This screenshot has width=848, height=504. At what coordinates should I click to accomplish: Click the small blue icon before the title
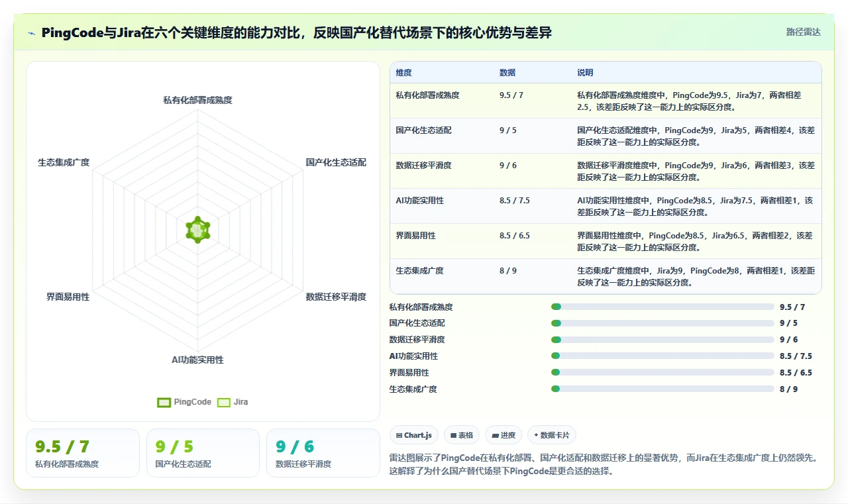(x=32, y=33)
